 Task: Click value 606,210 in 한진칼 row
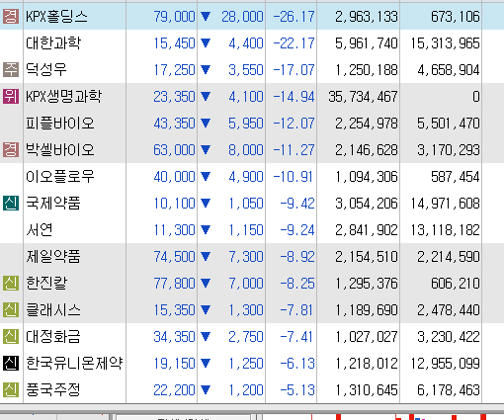[x=456, y=284]
